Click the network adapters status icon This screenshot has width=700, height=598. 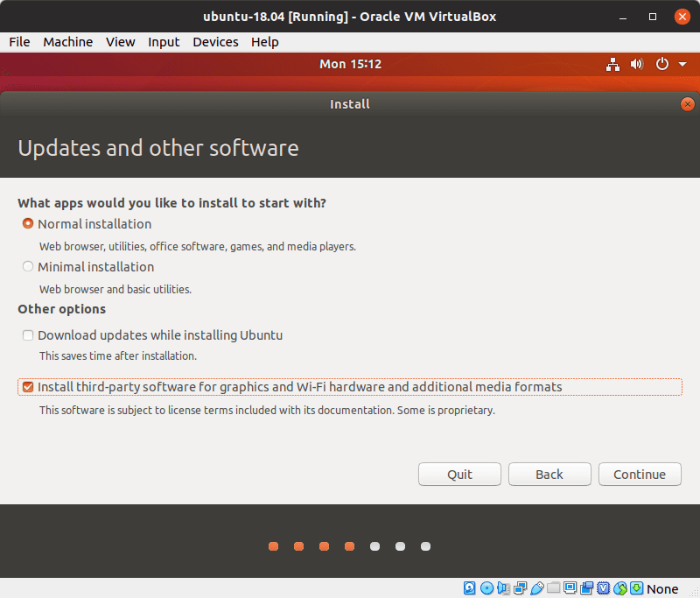pos(520,588)
